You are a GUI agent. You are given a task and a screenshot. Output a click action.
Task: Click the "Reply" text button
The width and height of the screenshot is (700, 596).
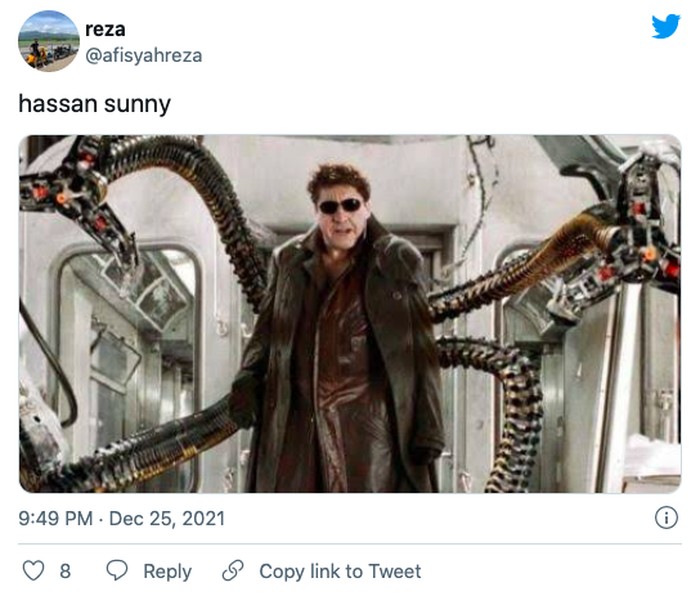(167, 571)
